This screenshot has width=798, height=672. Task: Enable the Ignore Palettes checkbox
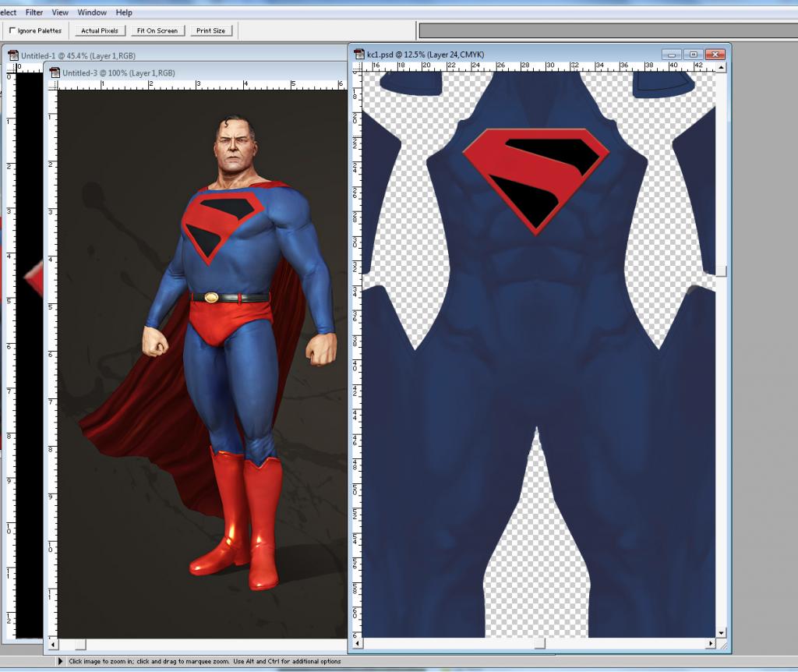click(x=12, y=30)
